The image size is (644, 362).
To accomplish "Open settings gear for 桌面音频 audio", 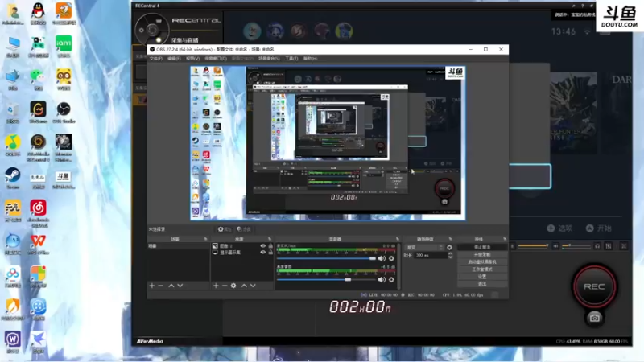I will click(391, 279).
